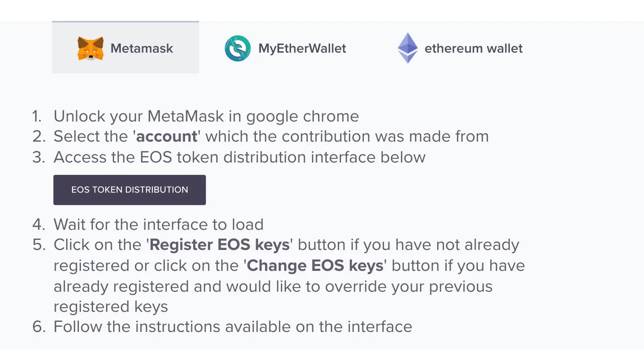Click the 'Unlock your MetaMask in google chrome' step
This screenshot has height=349, width=644.
pos(206,117)
